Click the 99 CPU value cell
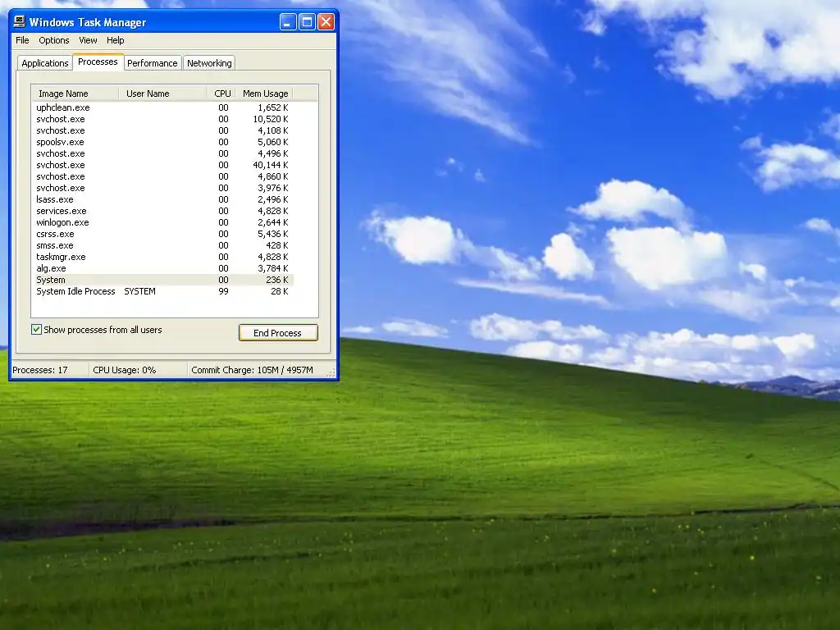 click(223, 291)
